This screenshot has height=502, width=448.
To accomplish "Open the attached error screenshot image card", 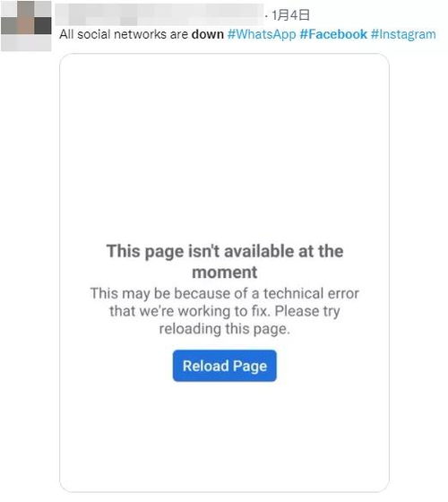I will tap(224, 273).
